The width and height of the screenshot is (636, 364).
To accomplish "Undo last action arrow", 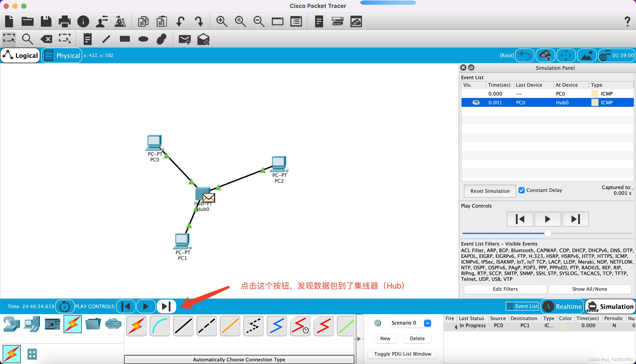I will click(x=180, y=21).
